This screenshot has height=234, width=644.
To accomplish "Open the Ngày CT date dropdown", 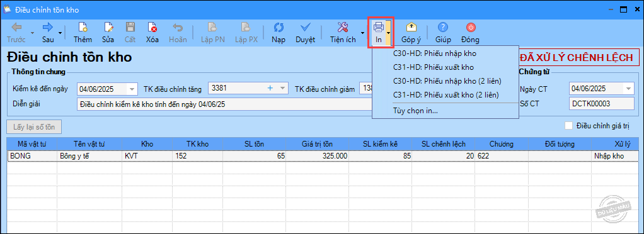I will [629, 89].
